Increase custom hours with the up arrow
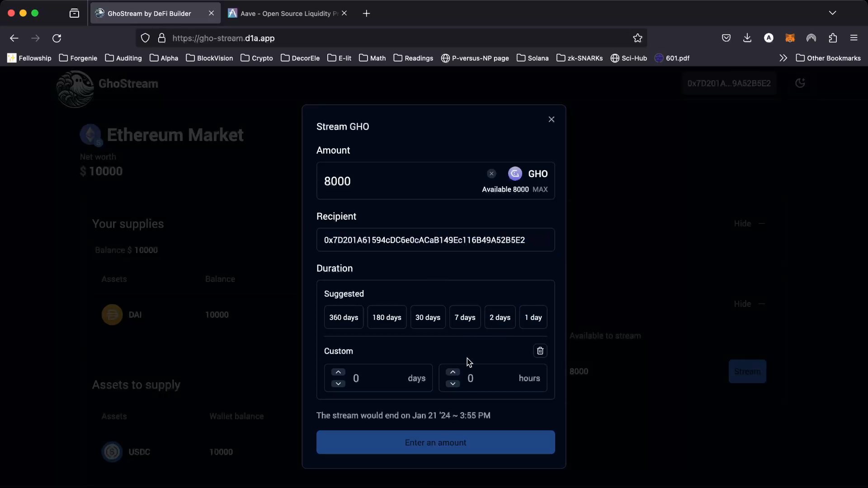This screenshot has height=488, width=868. click(453, 372)
